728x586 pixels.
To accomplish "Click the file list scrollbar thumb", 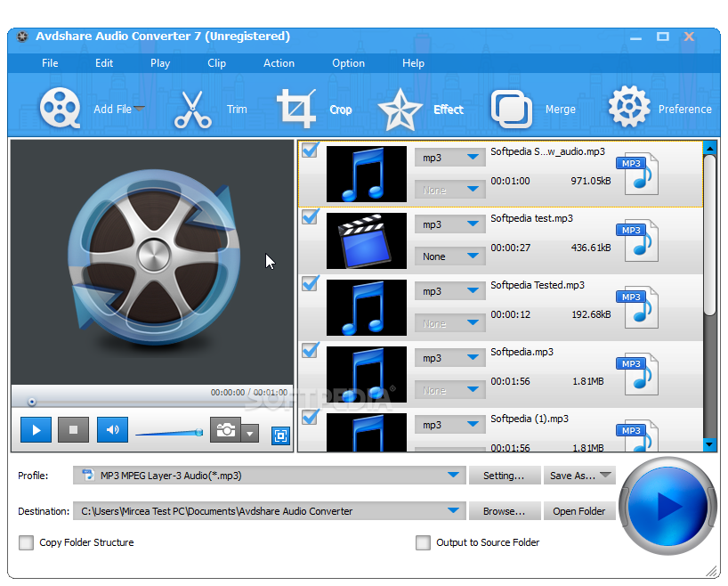I will [709, 236].
